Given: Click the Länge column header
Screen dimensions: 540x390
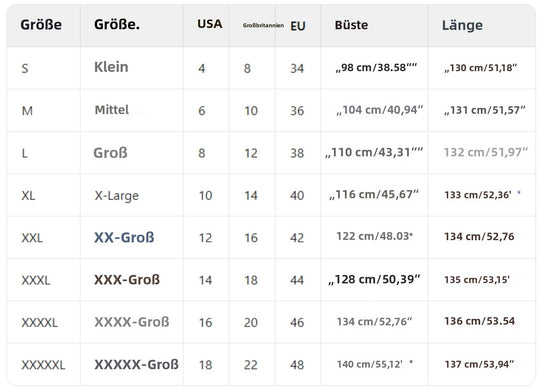Looking at the screenshot, I should 462,25.
